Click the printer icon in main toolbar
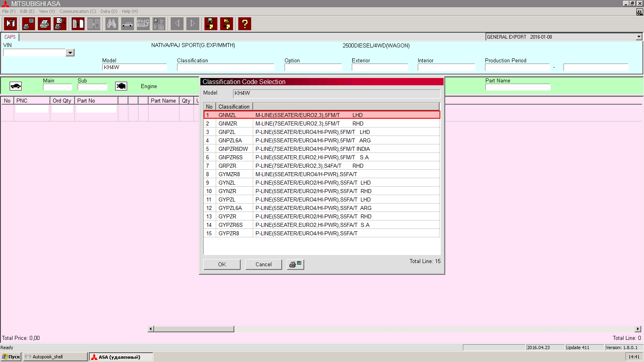Image resolution: width=644 pixels, height=362 pixels. coord(44,24)
